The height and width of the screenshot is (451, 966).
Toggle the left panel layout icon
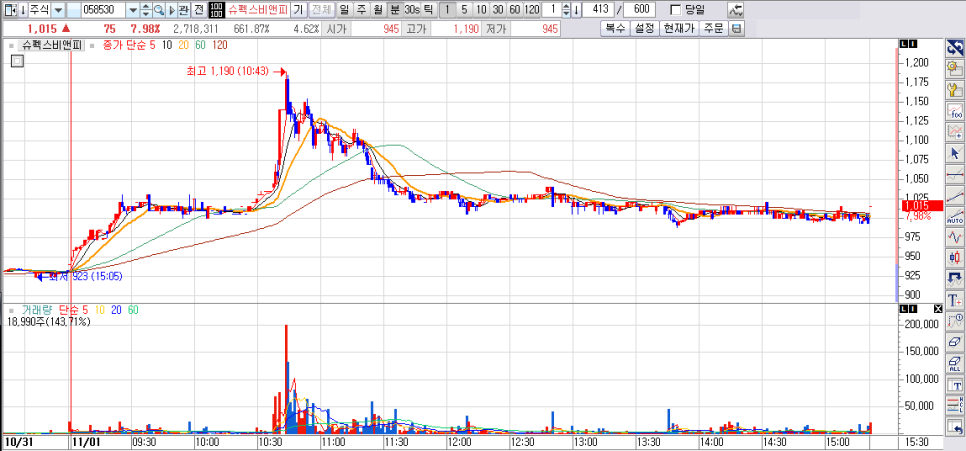click(x=9, y=10)
